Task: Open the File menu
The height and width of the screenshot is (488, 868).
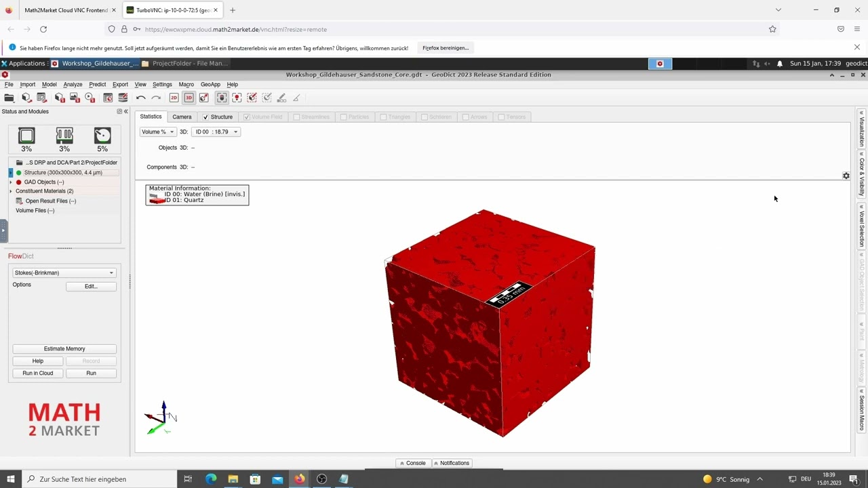Action: pyautogui.click(x=9, y=85)
